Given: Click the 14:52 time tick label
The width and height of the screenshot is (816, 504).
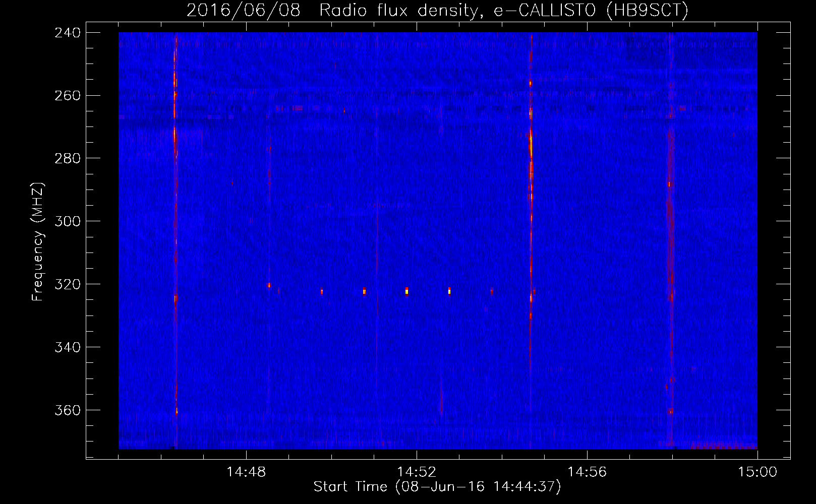Looking at the screenshot, I should click(x=417, y=472).
